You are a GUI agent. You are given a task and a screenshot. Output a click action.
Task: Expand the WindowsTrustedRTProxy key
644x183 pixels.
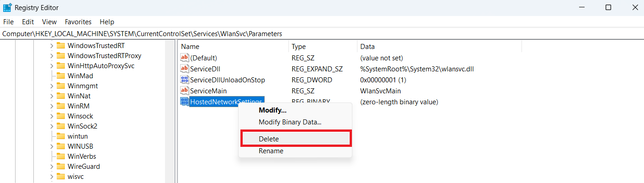pos(51,56)
